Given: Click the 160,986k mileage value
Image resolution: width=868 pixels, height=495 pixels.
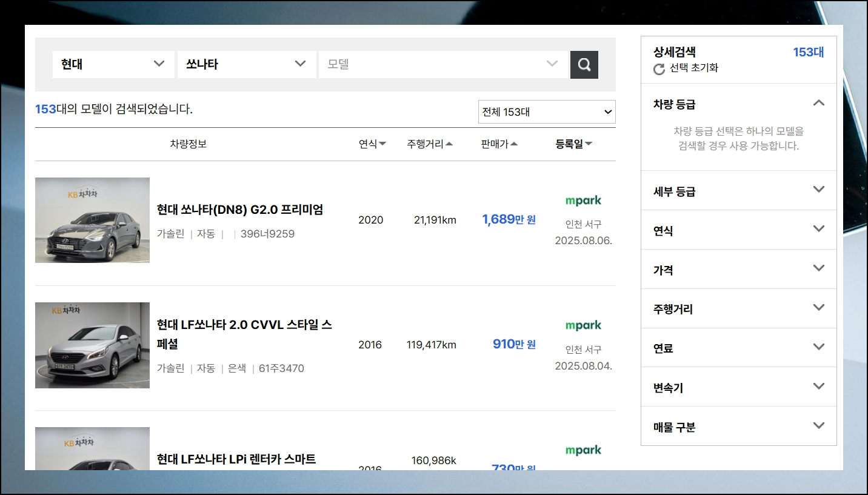Looking at the screenshot, I should (x=433, y=460).
